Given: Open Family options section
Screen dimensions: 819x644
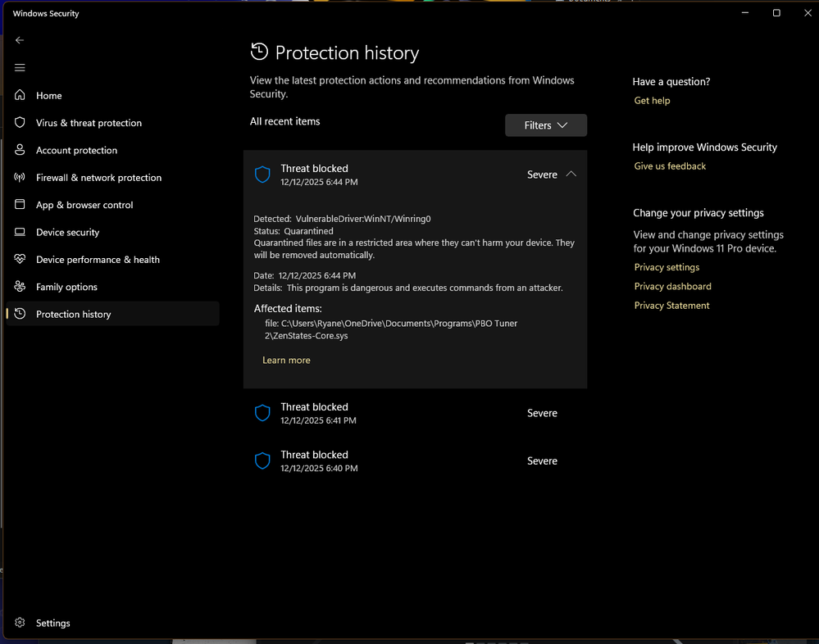Looking at the screenshot, I should click(x=113, y=287).
